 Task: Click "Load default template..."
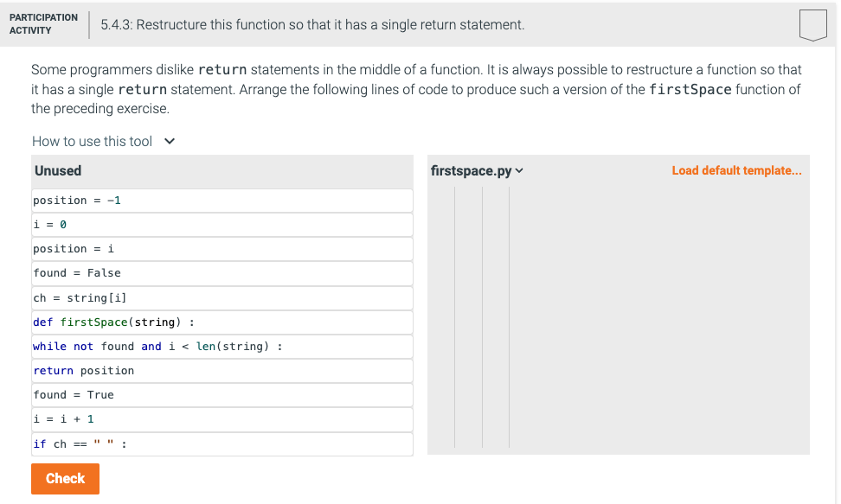click(x=736, y=170)
